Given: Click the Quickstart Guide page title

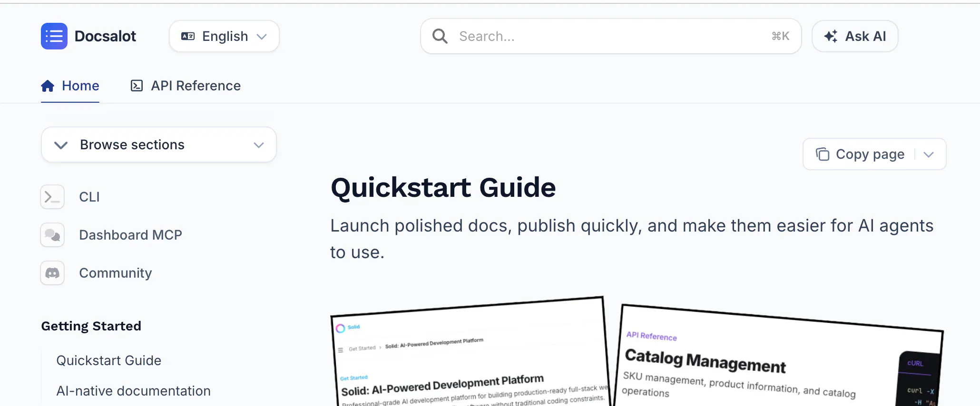Looking at the screenshot, I should point(443,187).
